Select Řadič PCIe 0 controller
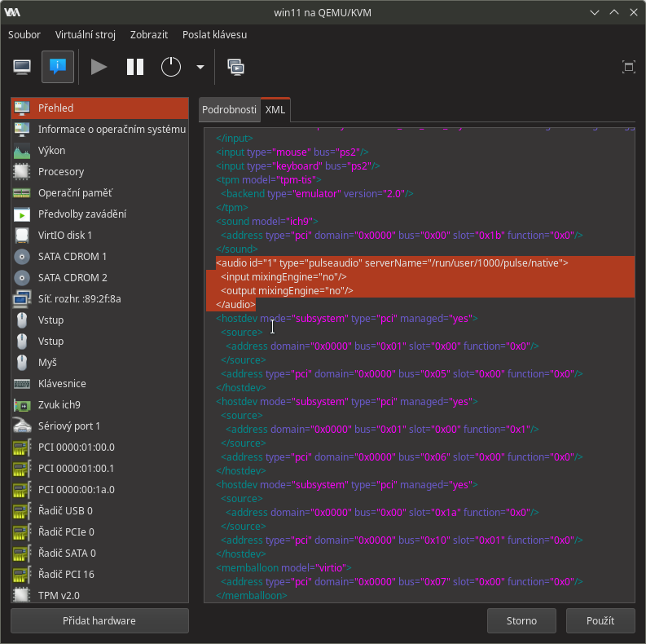Screen dimensions: 646x644 [x=99, y=532]
